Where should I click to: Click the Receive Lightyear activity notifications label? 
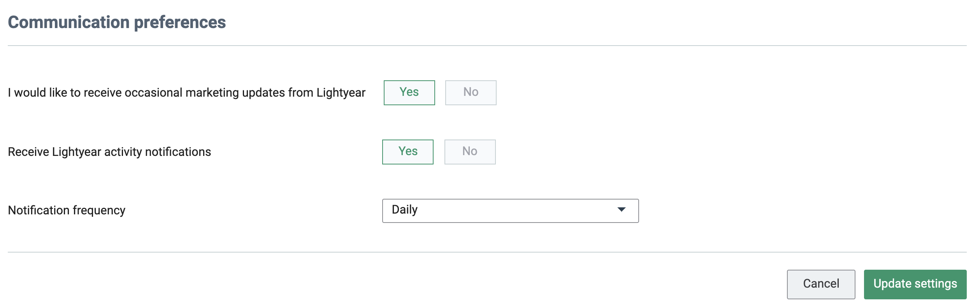[109, 152]
